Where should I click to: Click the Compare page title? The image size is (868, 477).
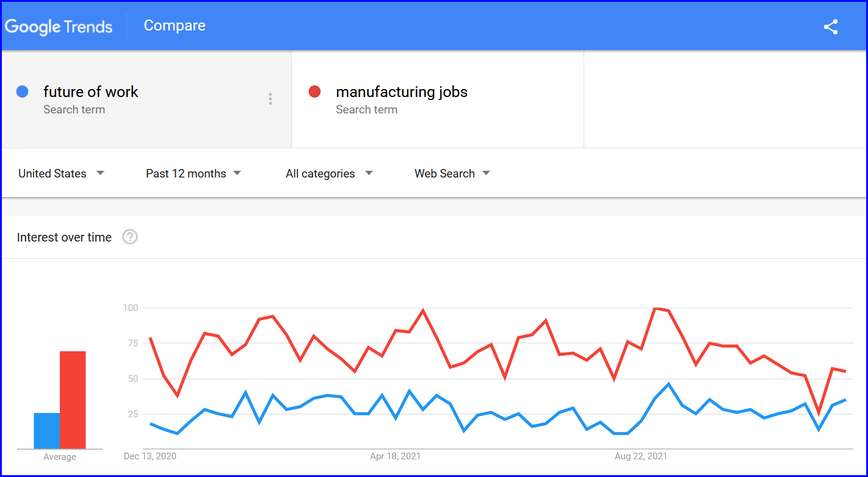coord(175,26)
